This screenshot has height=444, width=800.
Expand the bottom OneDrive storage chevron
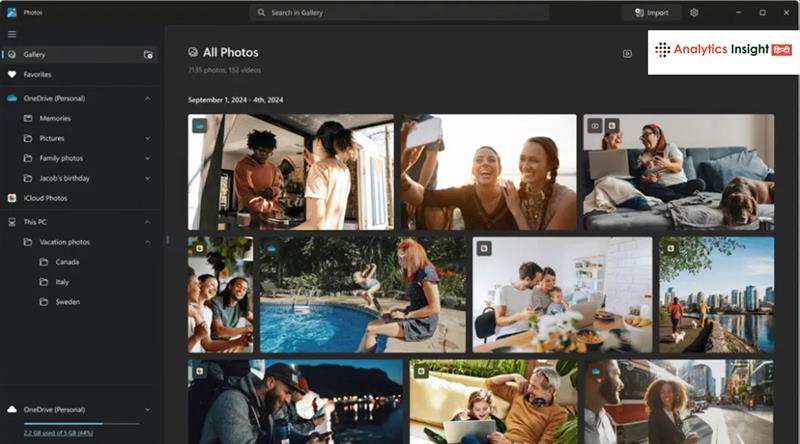coord(147,409)
